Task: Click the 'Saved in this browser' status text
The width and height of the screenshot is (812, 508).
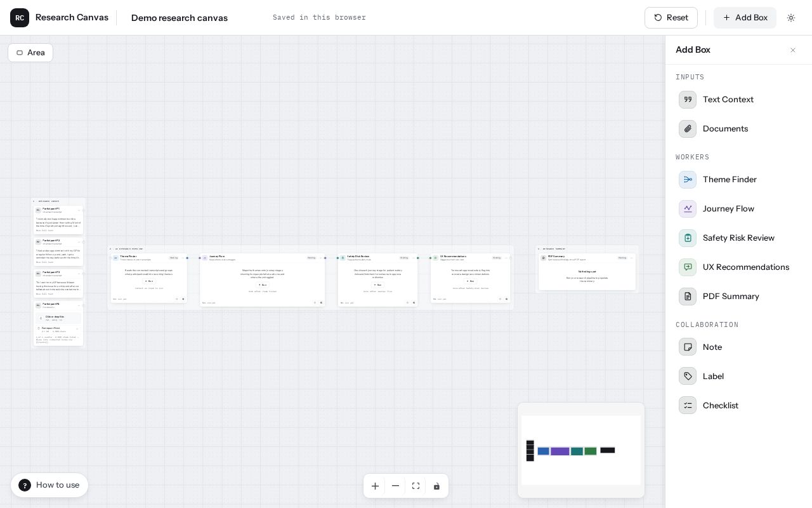Action: click(x=319, y=18)
